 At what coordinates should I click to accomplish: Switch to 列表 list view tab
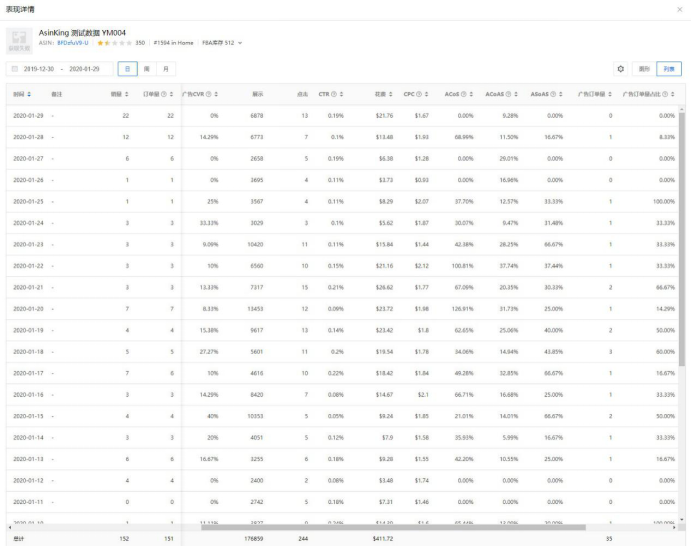point(668,69)
